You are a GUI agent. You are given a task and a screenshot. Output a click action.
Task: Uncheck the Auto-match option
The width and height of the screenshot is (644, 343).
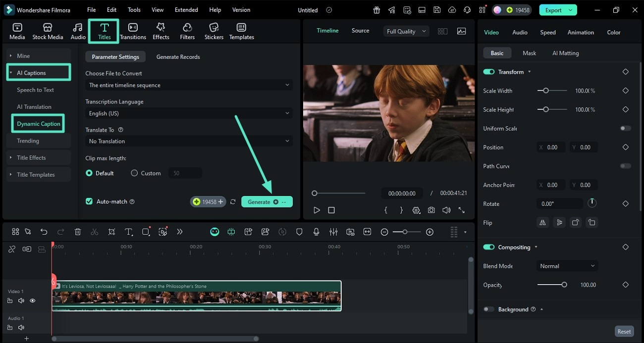[89, 201]
